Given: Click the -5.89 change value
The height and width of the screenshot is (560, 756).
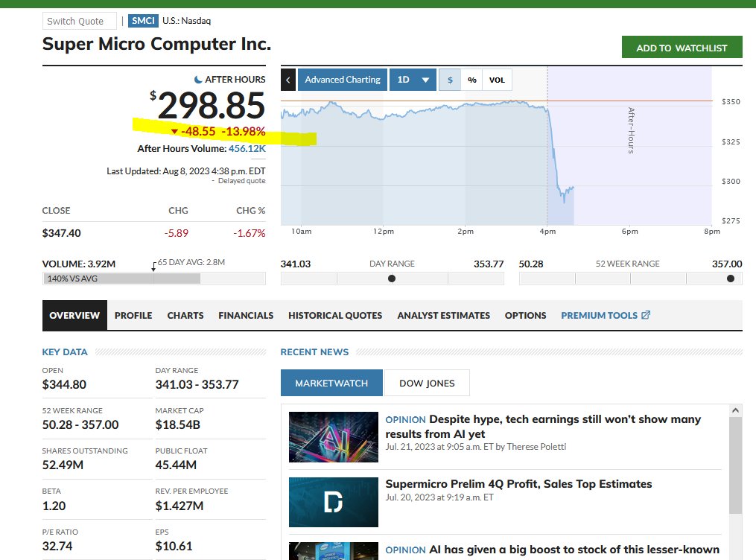Looking at the screenshot, I should 177,233.
